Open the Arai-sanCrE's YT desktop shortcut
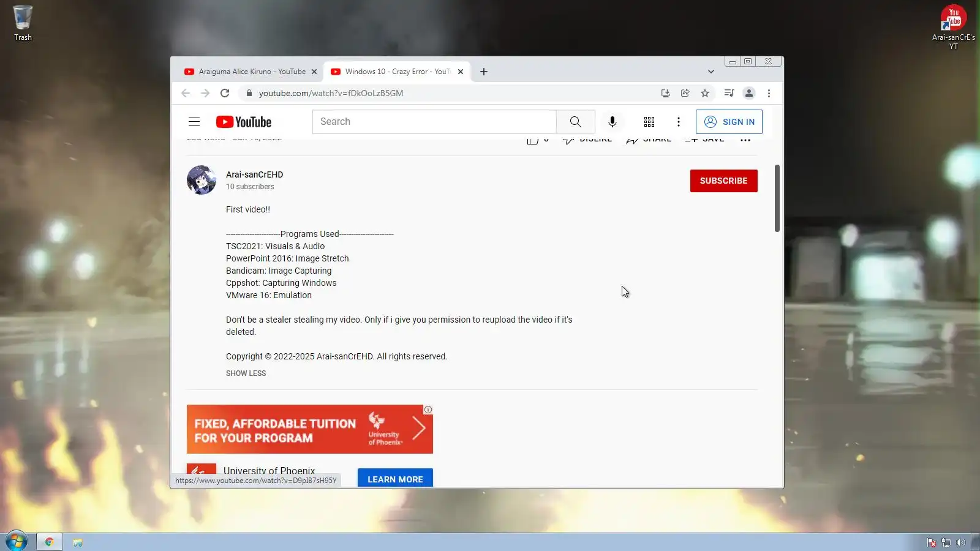The height and width of the screenshot is (551, 980). [x=953, y=27]
